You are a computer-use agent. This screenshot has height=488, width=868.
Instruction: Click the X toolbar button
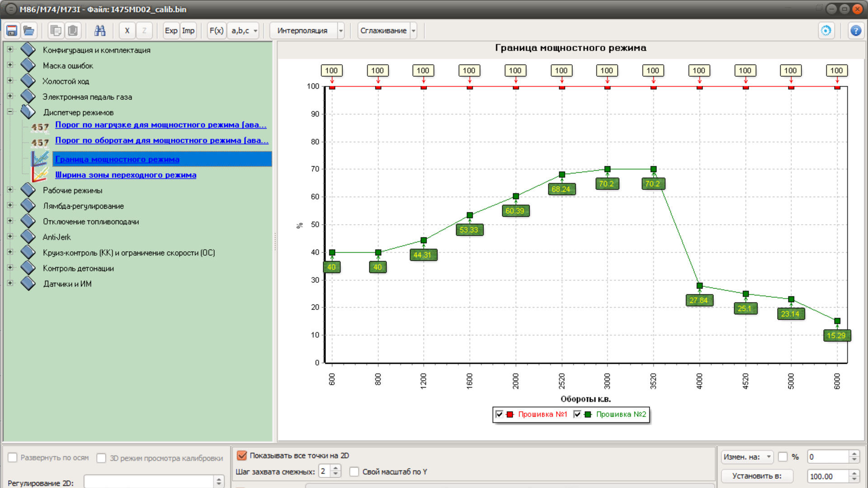point(127,31)
